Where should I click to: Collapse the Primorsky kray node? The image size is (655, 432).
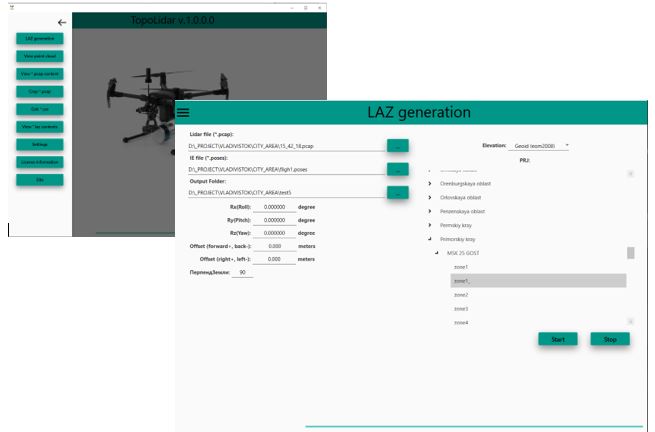[430, 239]
